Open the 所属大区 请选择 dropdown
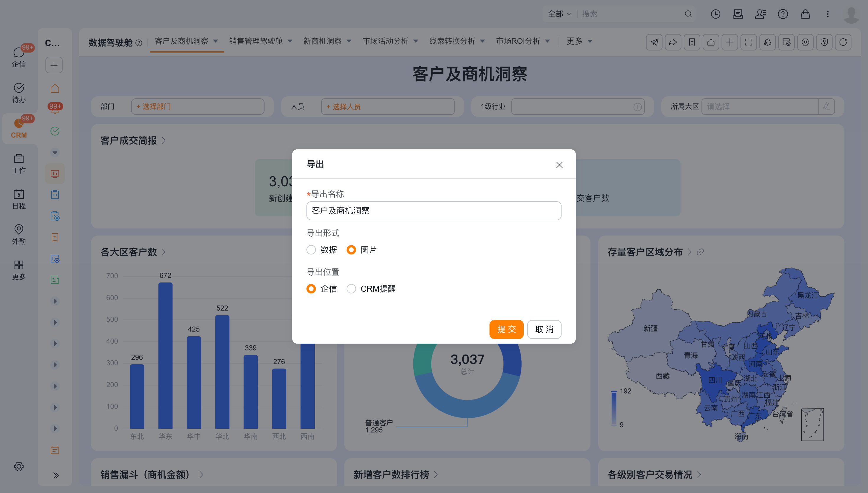The image size is (868, 493). pyautogui.click(x=760, y=107)
